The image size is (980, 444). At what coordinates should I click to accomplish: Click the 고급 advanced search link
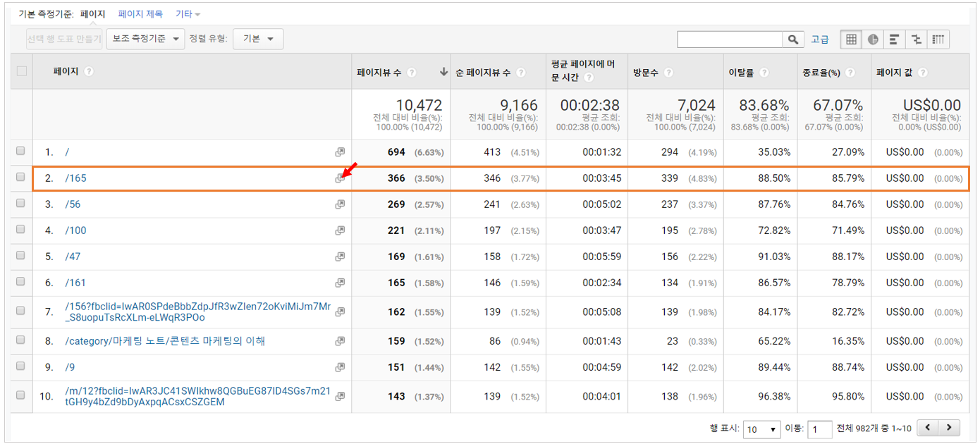820,39
